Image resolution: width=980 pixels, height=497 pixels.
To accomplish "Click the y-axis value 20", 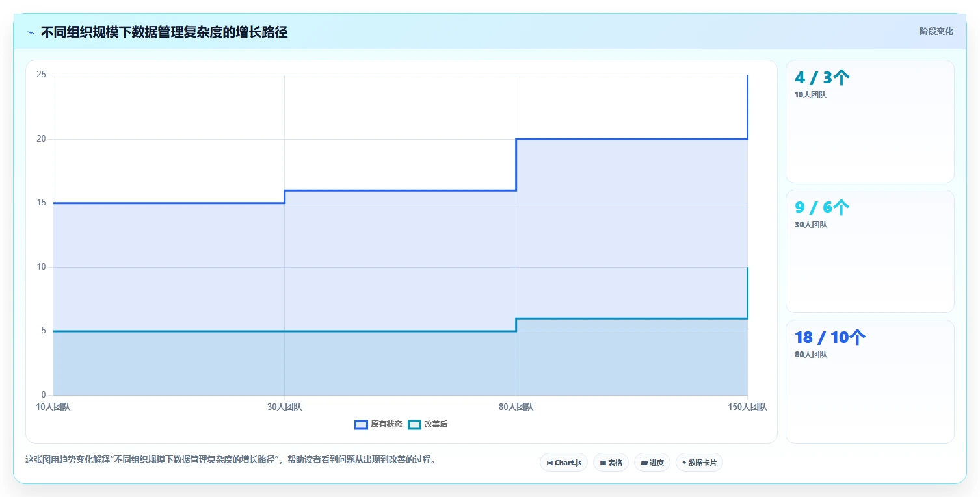I will (x=42, y=139).
